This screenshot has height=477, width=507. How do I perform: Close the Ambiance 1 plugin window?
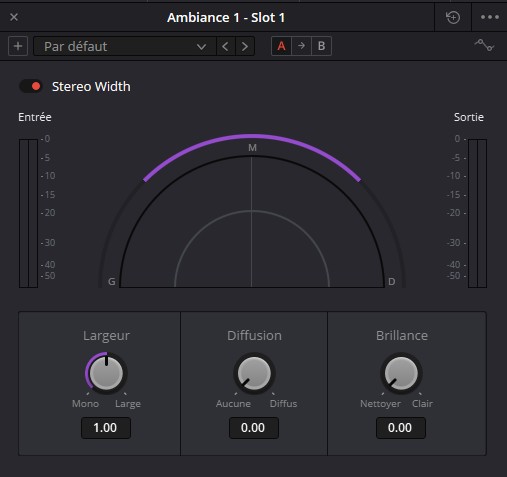coord(14,17)
